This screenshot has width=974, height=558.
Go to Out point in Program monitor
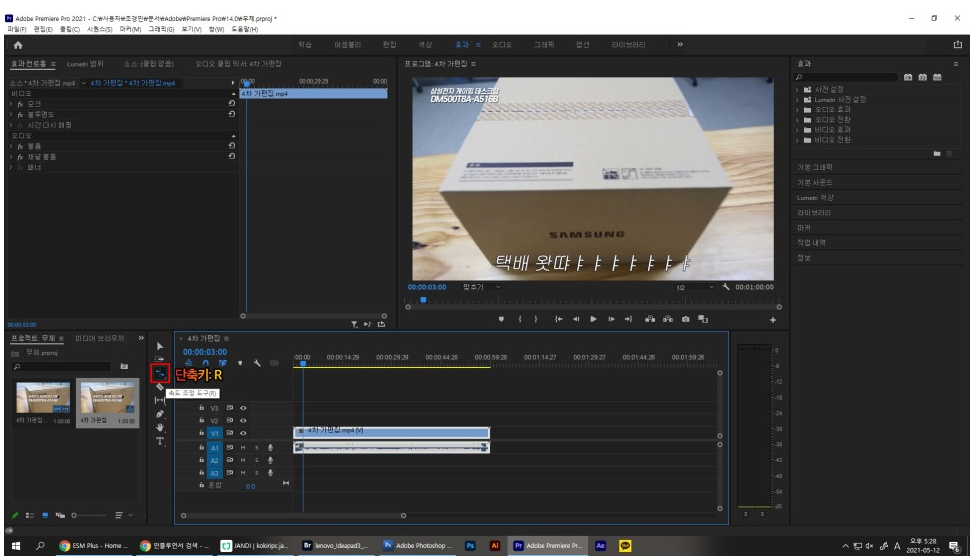629,319
